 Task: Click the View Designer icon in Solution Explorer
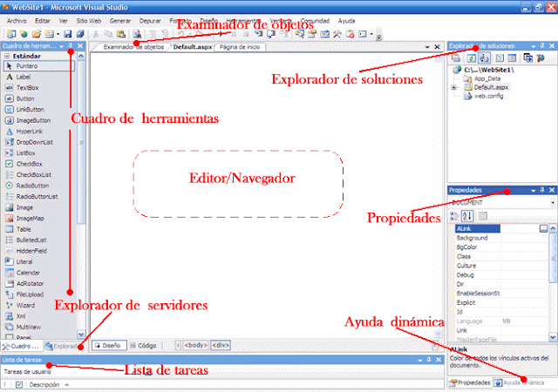[x=512, y=58]
